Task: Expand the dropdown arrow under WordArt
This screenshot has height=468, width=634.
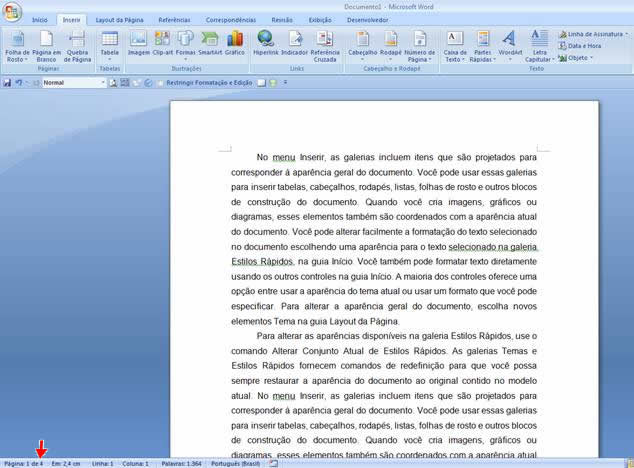Action: pos(510,59)
